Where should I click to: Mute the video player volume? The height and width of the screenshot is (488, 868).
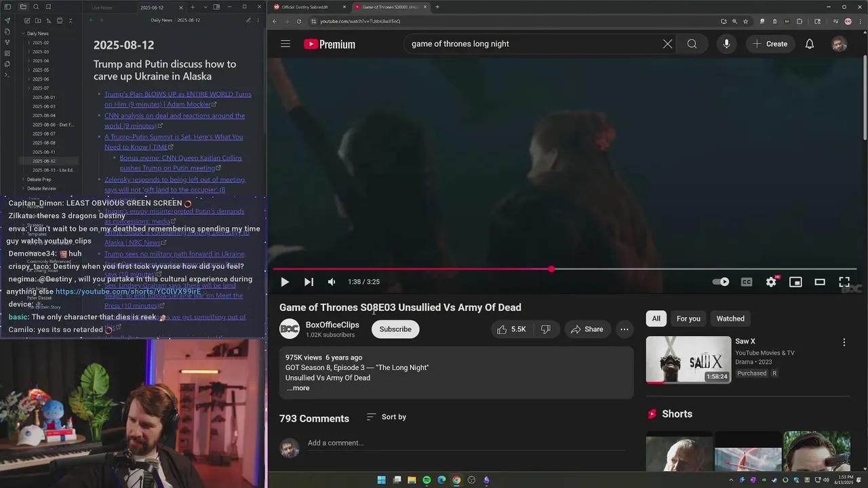[332, 282]
